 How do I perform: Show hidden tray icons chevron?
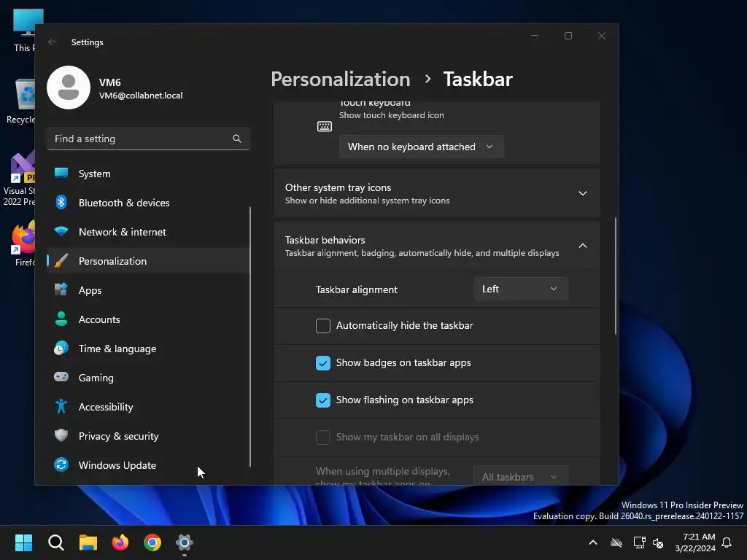click(x=593, y=542)
